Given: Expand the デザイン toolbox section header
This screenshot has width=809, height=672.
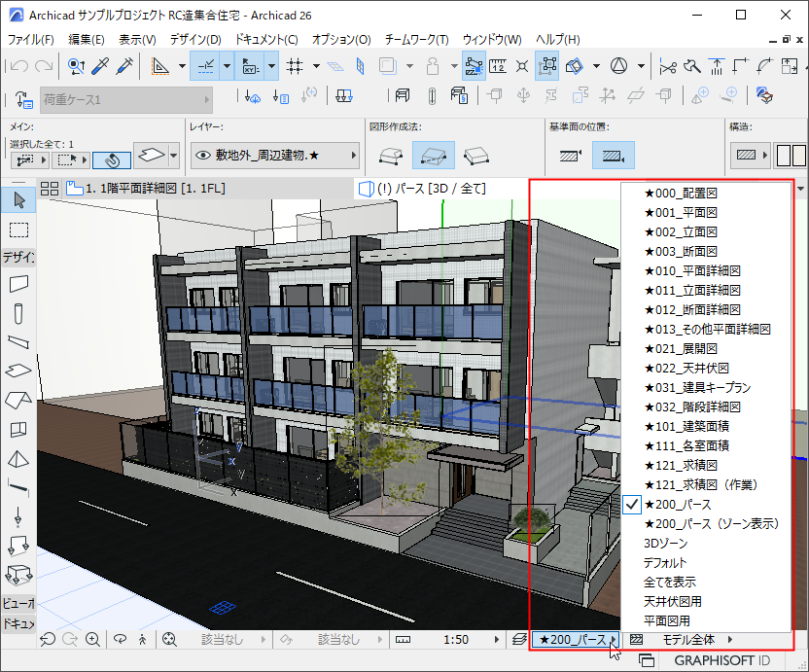Looking at the screenshot, I should point(18,258).
